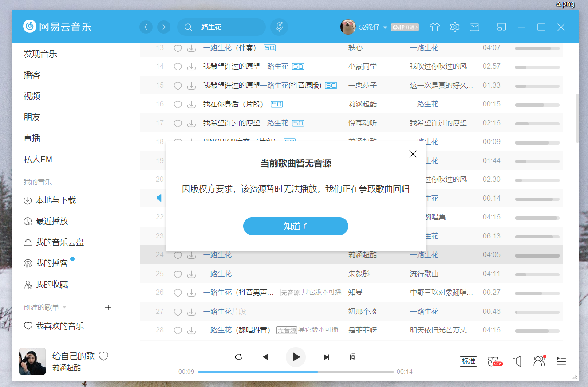Image resolution: width=588 pixels, height=387 pixels.
Task: Open the skin theme shirt icon
Action: (x=434, y=27)
